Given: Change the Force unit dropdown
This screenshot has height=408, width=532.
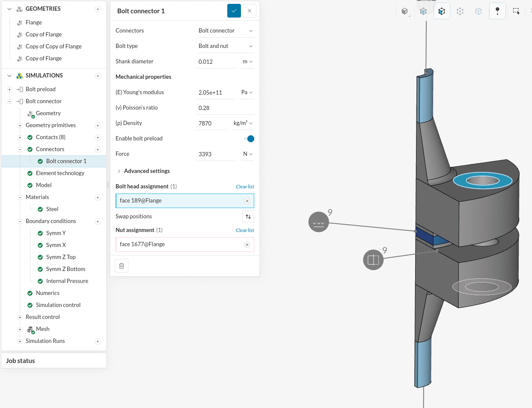Looking at the screenshot, I should 248,154.
